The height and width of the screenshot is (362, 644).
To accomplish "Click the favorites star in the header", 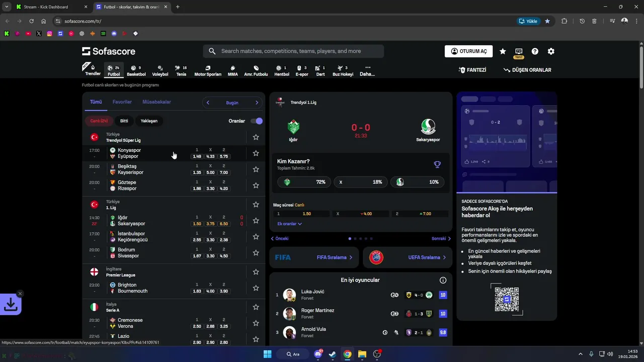I will click(x=503, y=51).
